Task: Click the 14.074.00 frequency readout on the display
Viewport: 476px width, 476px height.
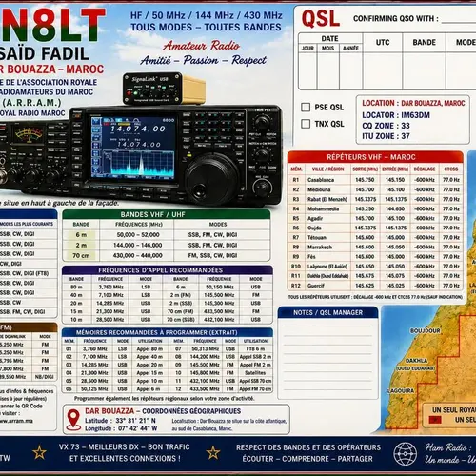Action: pos(138,129)
